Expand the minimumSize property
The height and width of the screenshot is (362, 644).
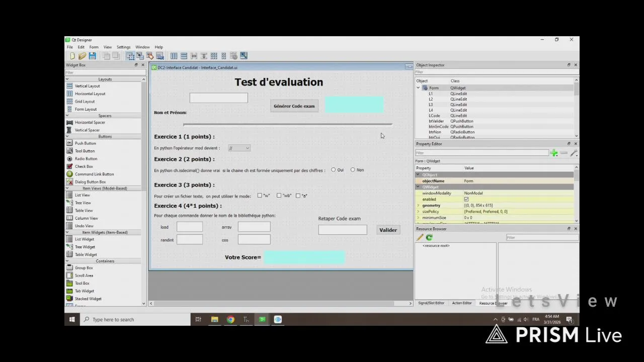418,218
